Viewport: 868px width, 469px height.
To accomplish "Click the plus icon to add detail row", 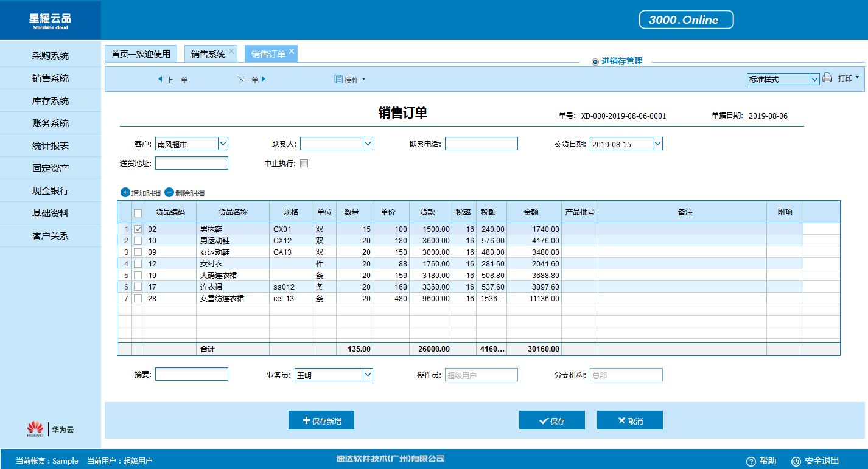I will pos(125,192).
